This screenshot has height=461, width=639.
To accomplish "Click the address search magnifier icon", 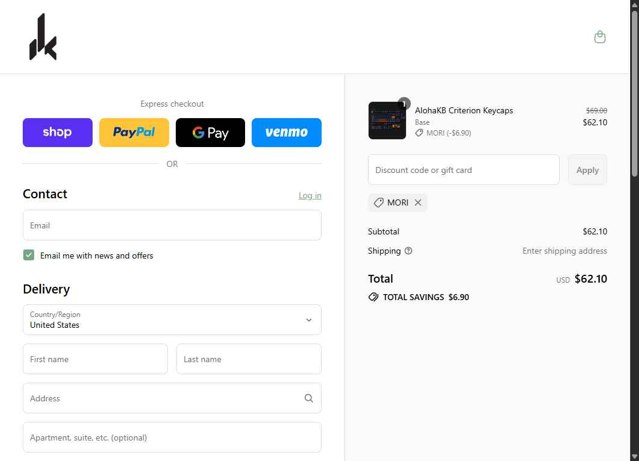I will tap(308, 398).
